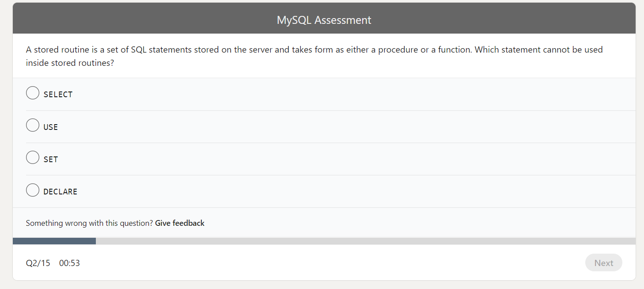Click the Next button
The width and height of the screenshot is (644, 289).
(603, 262)
